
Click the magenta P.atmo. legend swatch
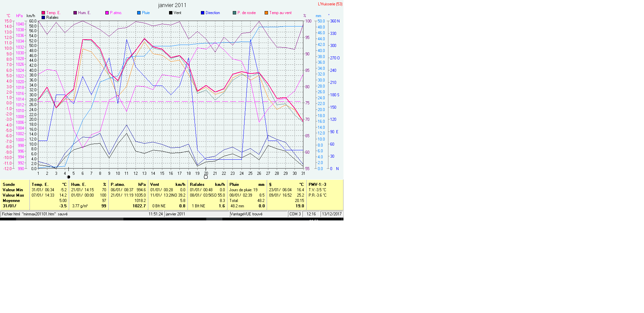pos(107,13)
